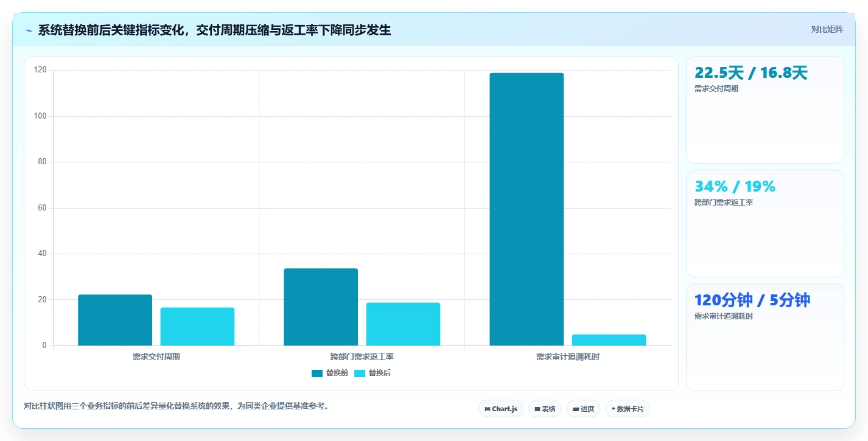Select the 表格 tag chip
The height and width of the screenshot is (441, 868).
pos(545,409)
